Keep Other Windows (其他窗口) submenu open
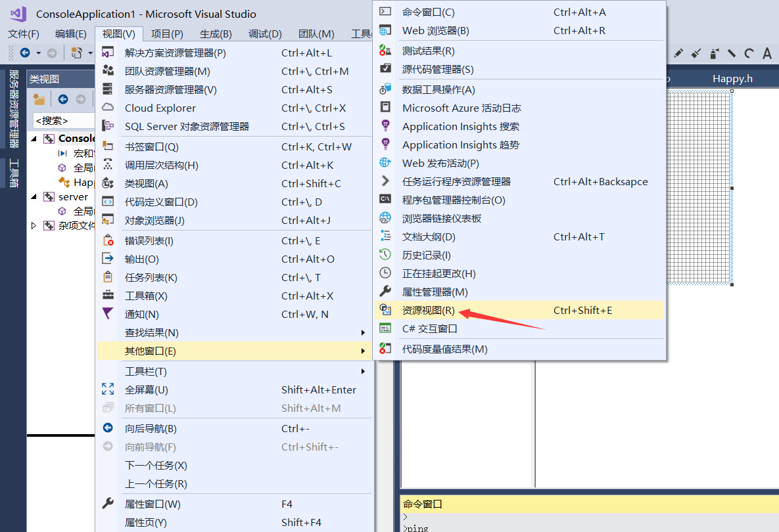 (x=234, y=351)
